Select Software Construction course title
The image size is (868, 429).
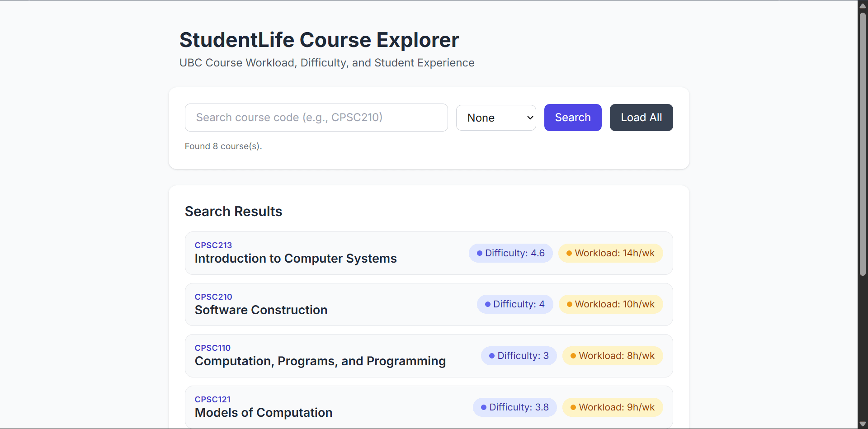pyautogui.click(x=261, y=310)
